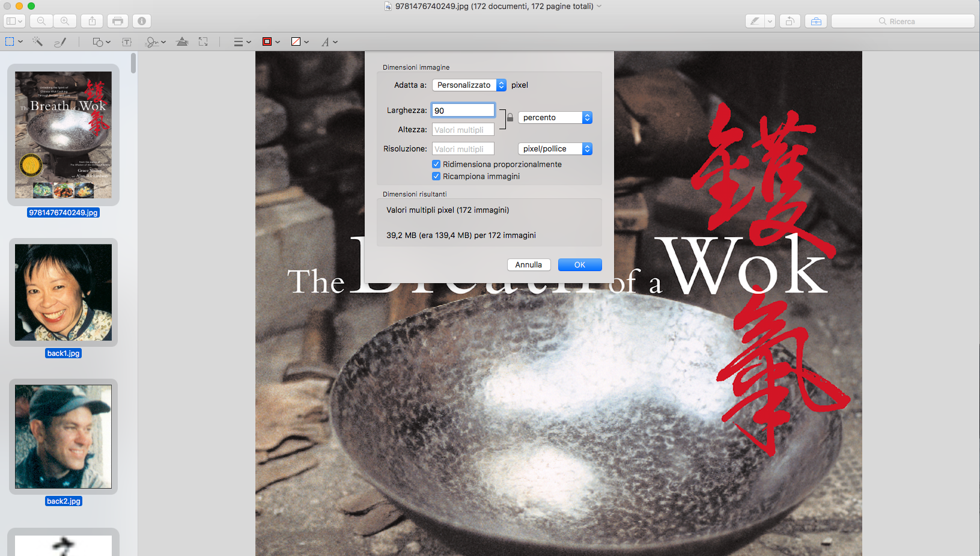Click the sidebar scrollbar thumb
980x556 pixels.
pyautogui.click(x=133, y=63)
